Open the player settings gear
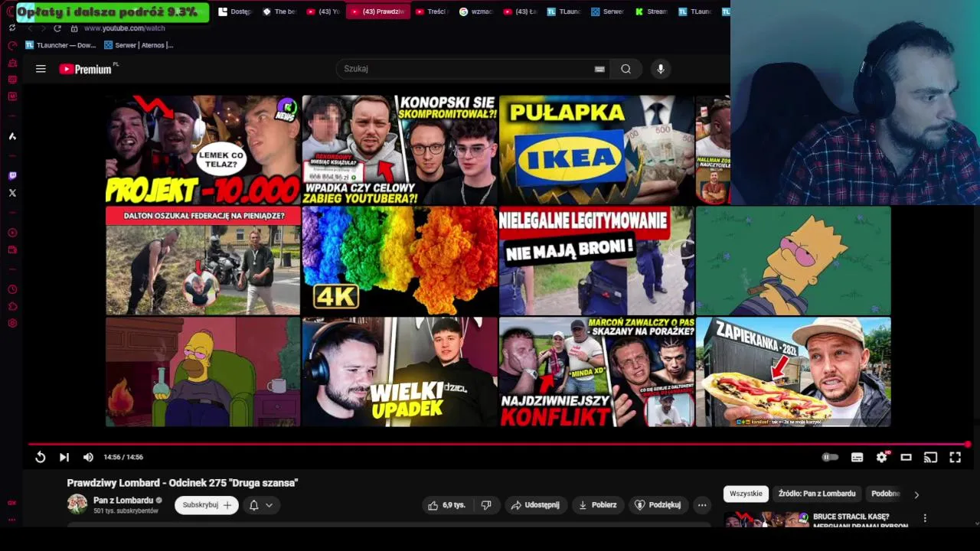Viewport: 980px width, 551px height. point(882,457)
